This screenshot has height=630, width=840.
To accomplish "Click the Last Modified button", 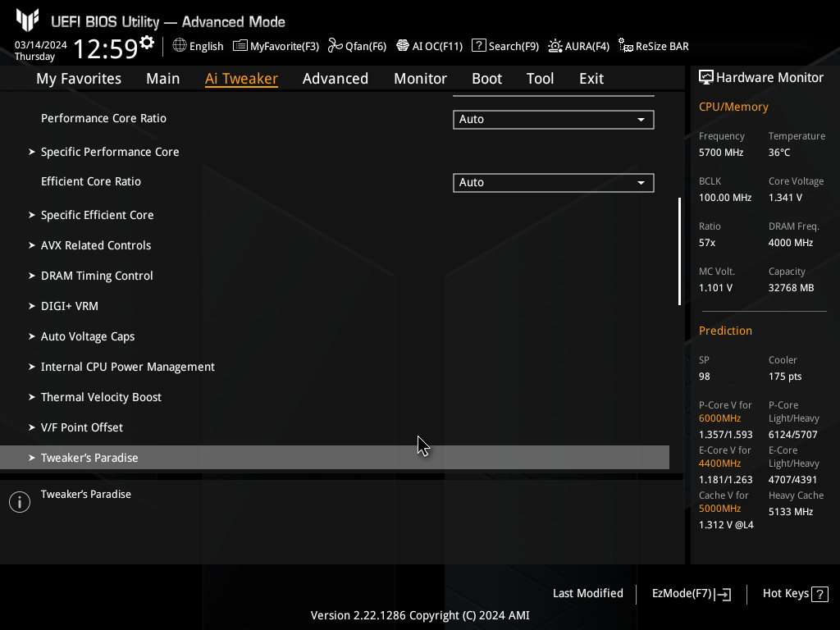I will coord(587,594).
